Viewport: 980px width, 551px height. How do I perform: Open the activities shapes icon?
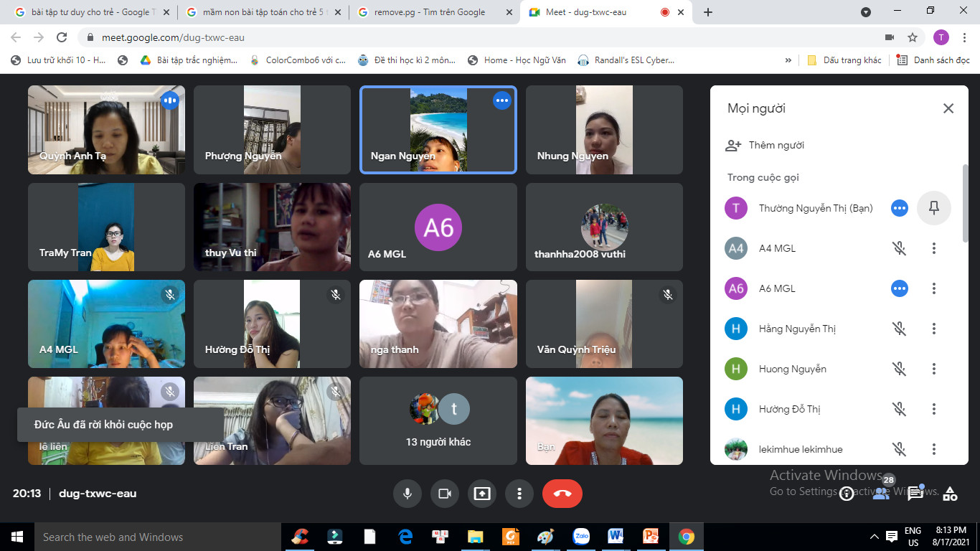click(950, 494)
